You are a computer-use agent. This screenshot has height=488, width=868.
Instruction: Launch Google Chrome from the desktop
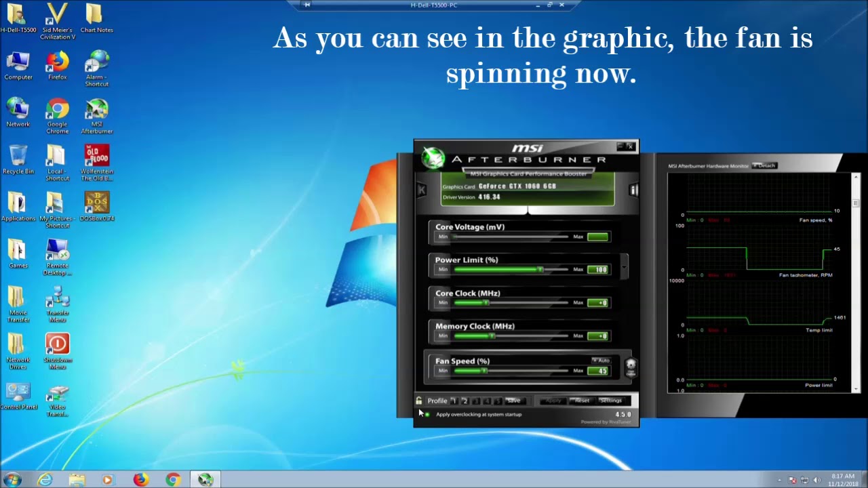click(x=57, y=117)
